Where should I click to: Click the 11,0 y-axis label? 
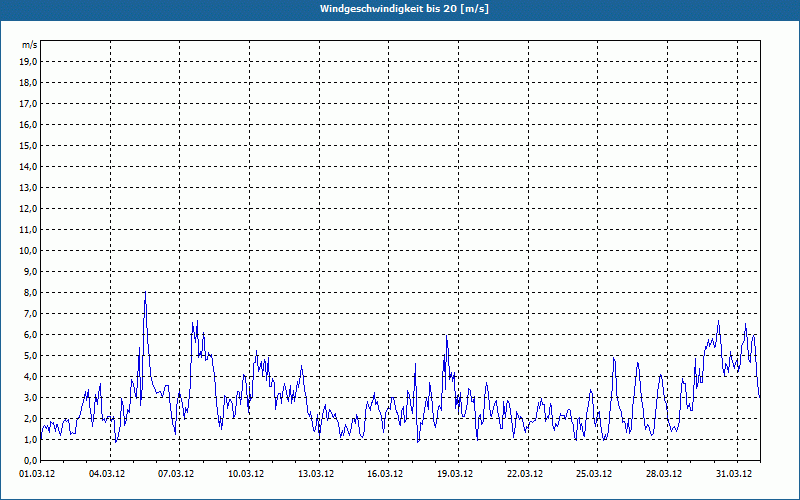(x=28, y=230)
